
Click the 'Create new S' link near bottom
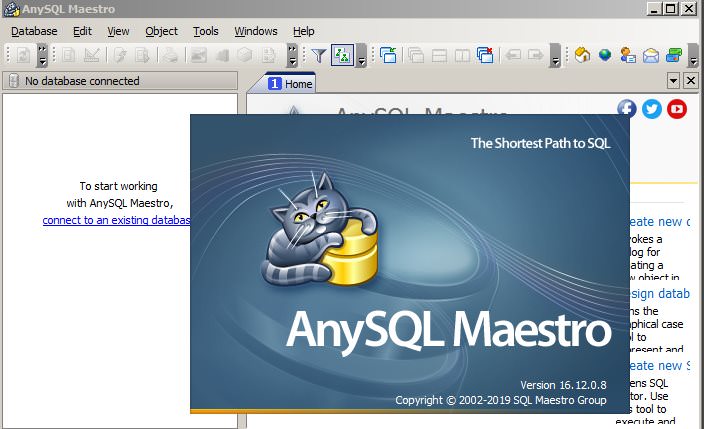(660, 366)
